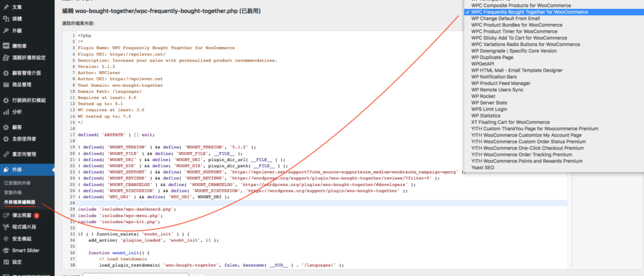The image size is (644, 276).
Task: Open 外掛檔案編輯器 submenu item
Action: [x=20, y=202]
